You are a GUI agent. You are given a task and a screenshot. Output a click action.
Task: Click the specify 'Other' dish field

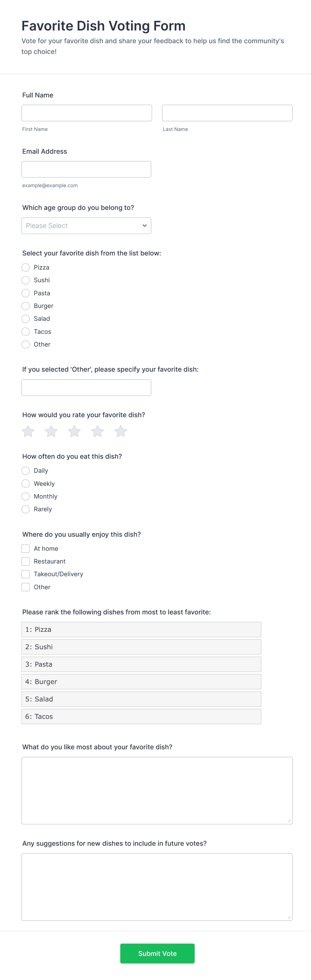point(86,387)
